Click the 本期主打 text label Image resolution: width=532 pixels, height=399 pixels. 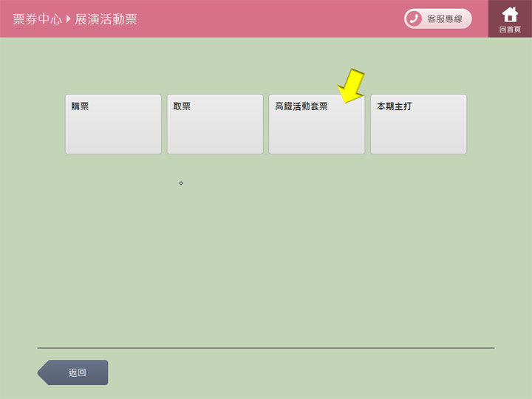395,106
